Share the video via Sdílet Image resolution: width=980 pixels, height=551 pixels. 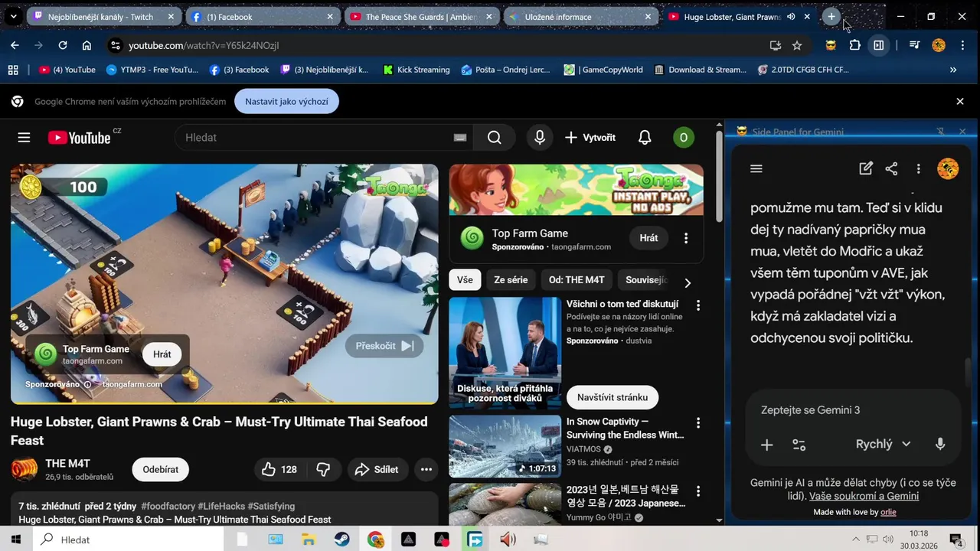pos(377,470)
